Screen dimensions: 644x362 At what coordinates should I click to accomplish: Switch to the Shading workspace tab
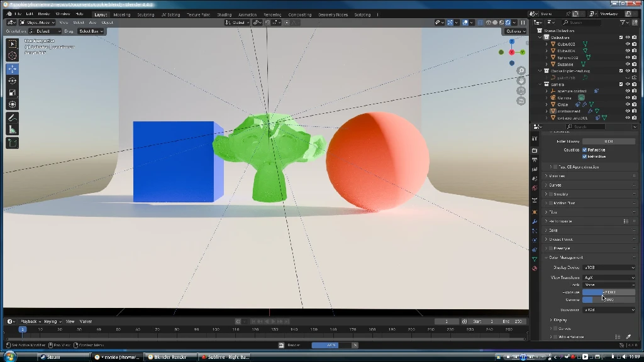(x=225, y=14)
